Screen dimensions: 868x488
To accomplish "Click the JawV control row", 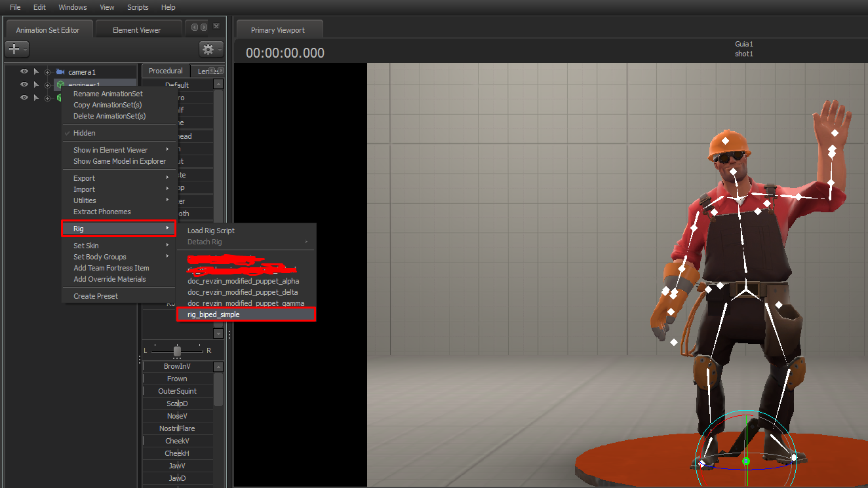I will 178,466.
